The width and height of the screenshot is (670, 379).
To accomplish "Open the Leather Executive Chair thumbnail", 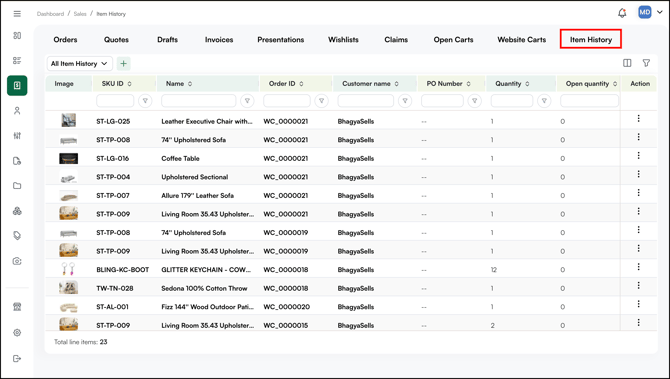I will pyautogui.click(x=68, y=120).
